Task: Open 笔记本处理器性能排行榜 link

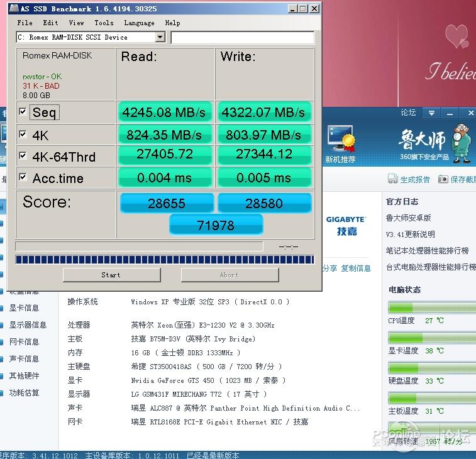Action: 427,250
